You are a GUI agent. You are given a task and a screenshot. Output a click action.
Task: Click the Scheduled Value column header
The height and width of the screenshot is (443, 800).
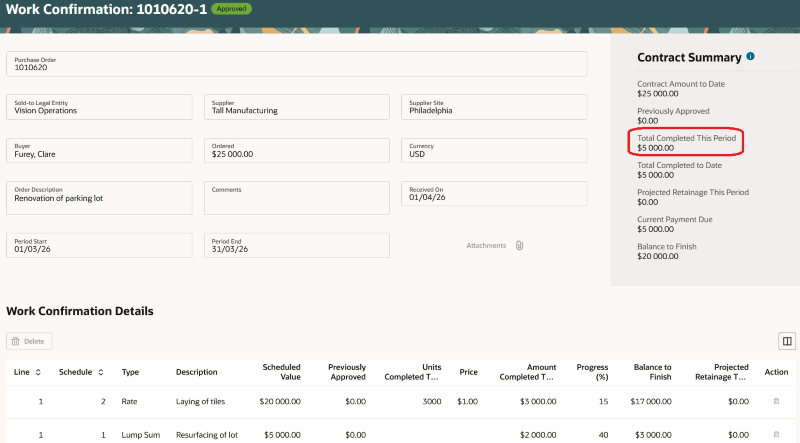click(281, 372)
